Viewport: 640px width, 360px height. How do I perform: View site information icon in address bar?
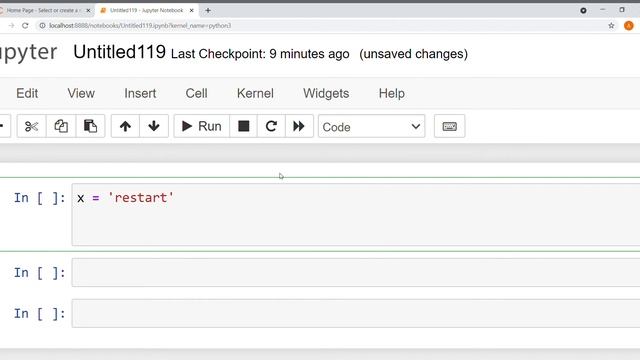tap(42, 25)
